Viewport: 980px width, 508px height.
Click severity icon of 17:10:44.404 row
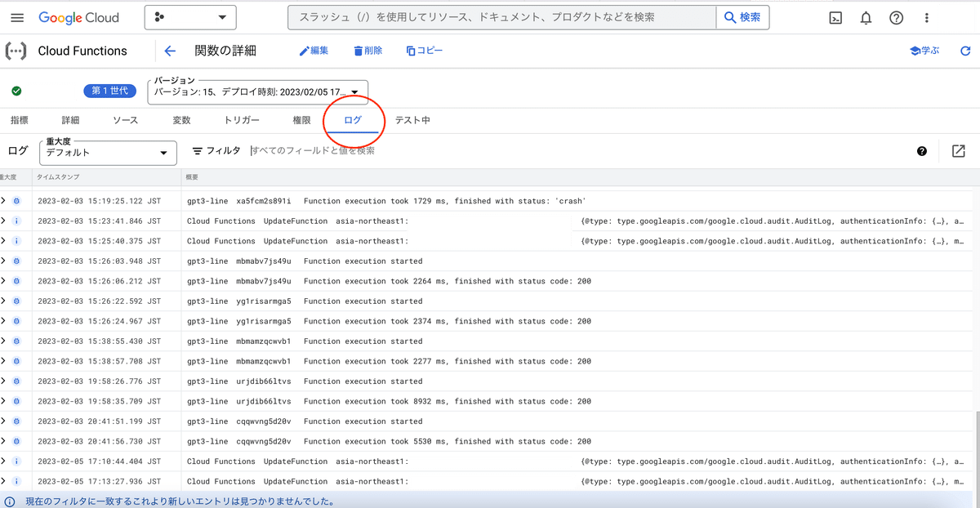coord(17,461)
